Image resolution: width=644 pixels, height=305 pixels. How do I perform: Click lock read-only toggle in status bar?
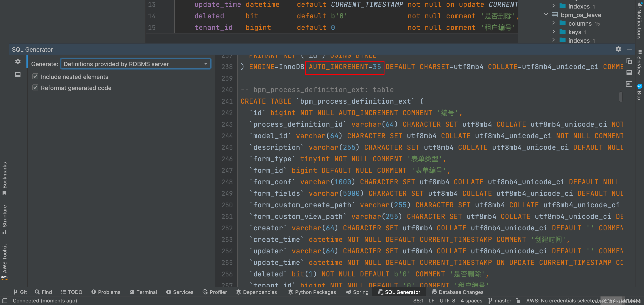tap(518, 301)
